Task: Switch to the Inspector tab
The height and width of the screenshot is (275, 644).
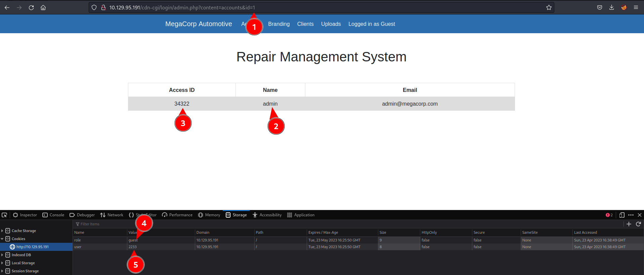Action: pos(25,215)
